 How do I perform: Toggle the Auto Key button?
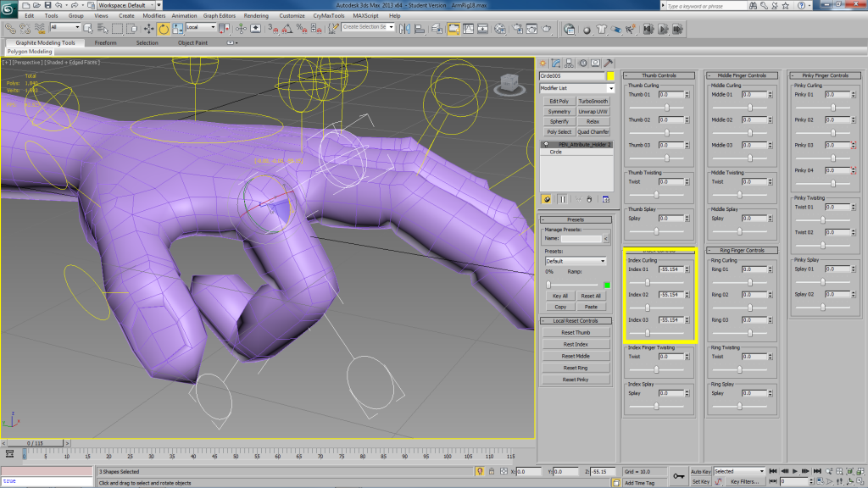(x=700, y=471)
